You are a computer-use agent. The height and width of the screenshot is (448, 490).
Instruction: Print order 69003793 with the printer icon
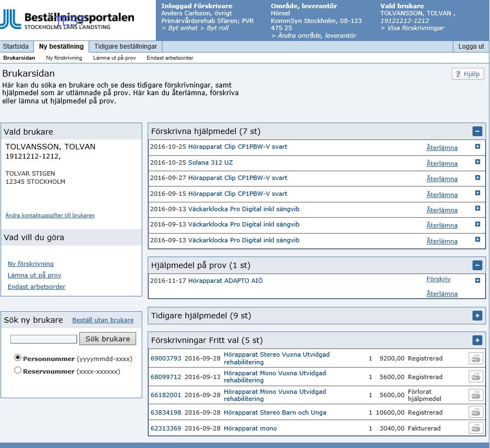tap(476, 358)
